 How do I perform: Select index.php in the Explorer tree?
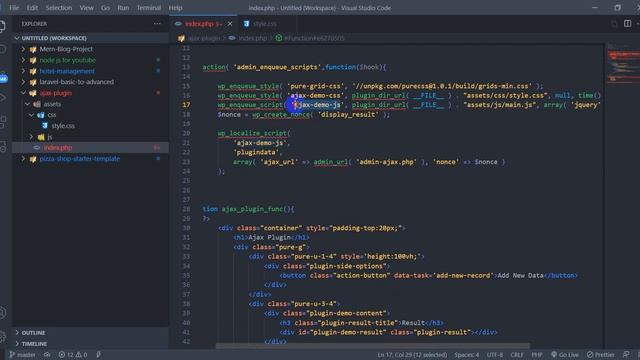pyautogui.click(x=58, y=148)
